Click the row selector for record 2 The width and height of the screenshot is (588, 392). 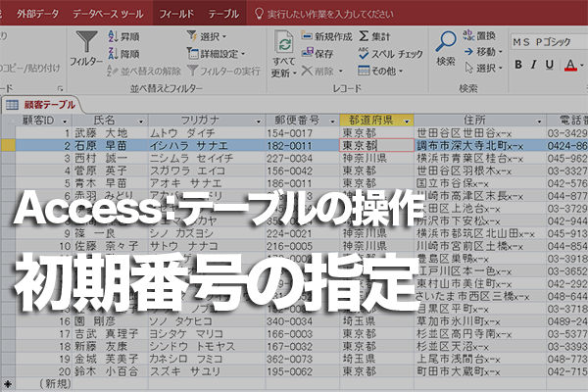8,145
